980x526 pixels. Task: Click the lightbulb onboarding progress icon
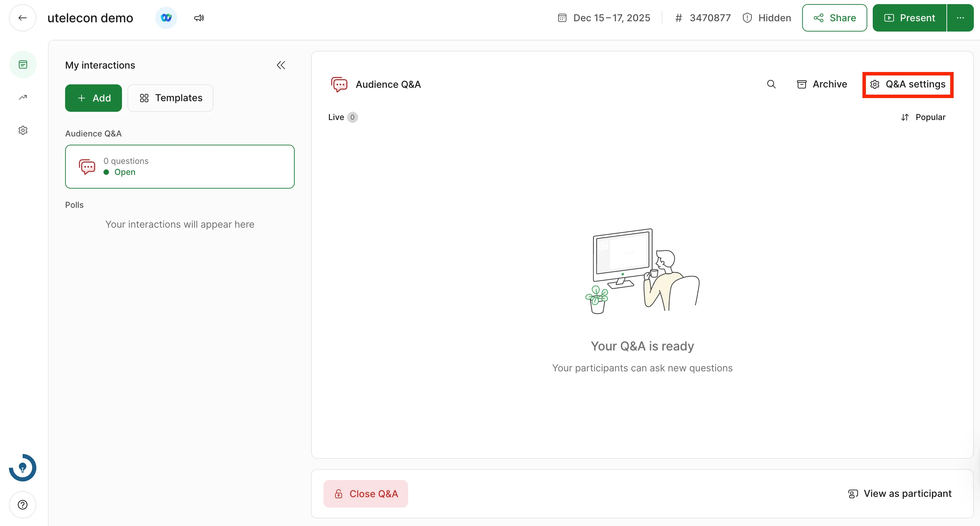point(23,467)
